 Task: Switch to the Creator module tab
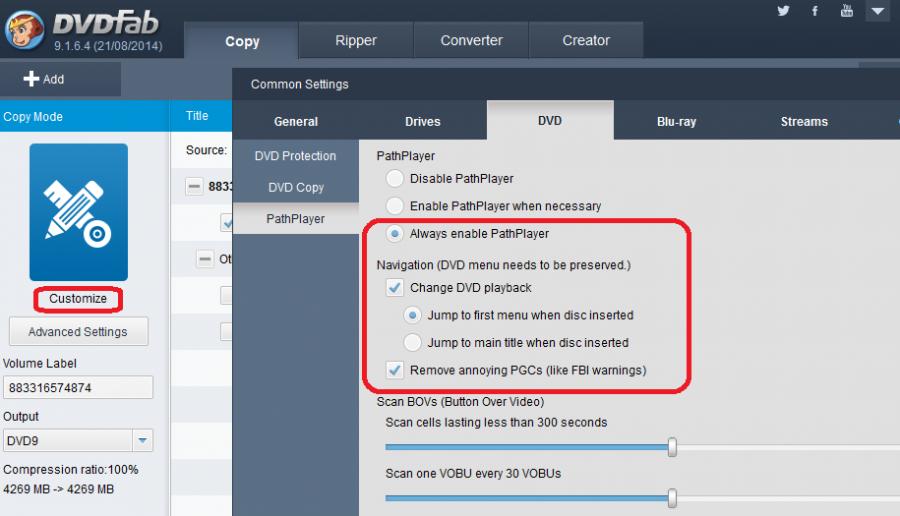pyautogui.click(x=586, y=40)
